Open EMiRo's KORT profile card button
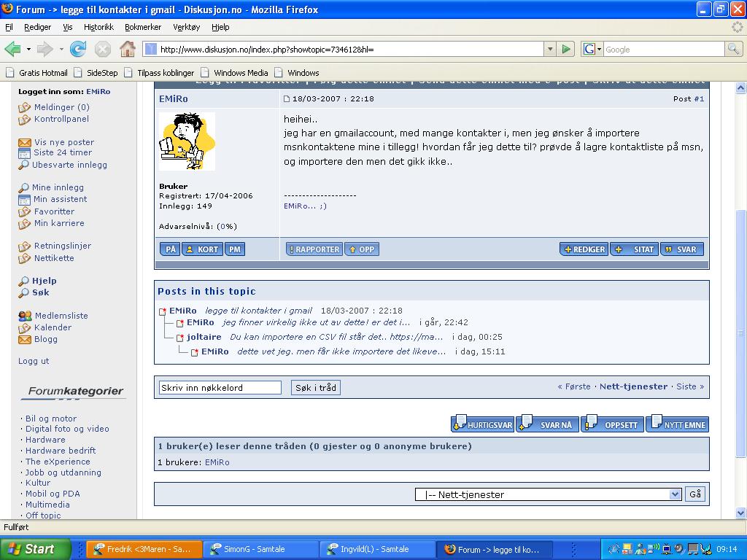 click(203, 249)
